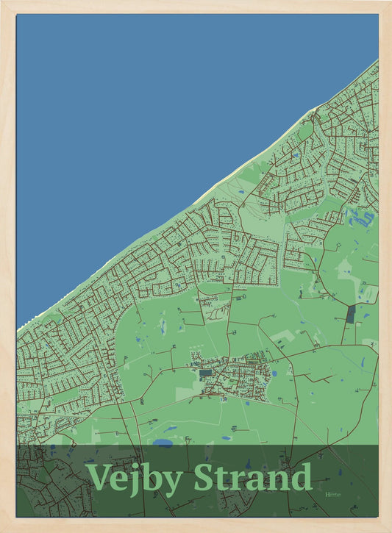Click the light wooden picture frame border
392x533 pixels.
(x=196, y=7)
